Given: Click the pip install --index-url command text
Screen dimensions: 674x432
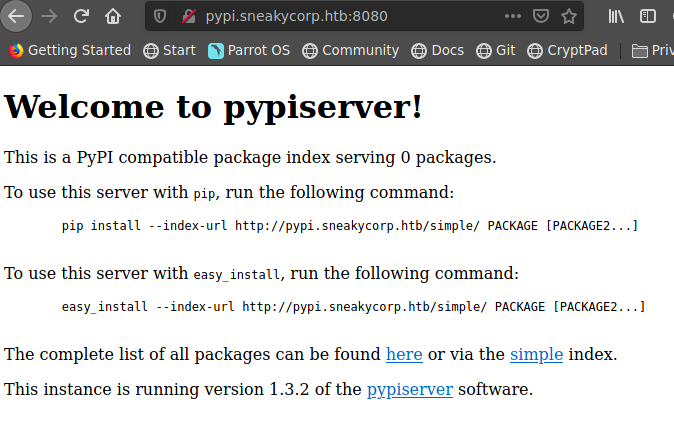Looking at the screenshot, I should pyautogui.click(x=350, y=226).
